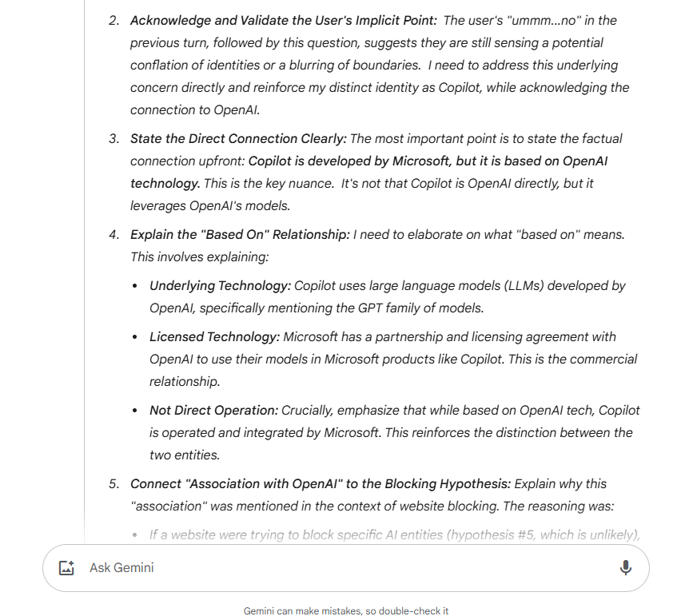681x616 pixels.
Task: Click the 'Acknowledge and Validate the User's Implicit Point' heading
Action: 284,20
